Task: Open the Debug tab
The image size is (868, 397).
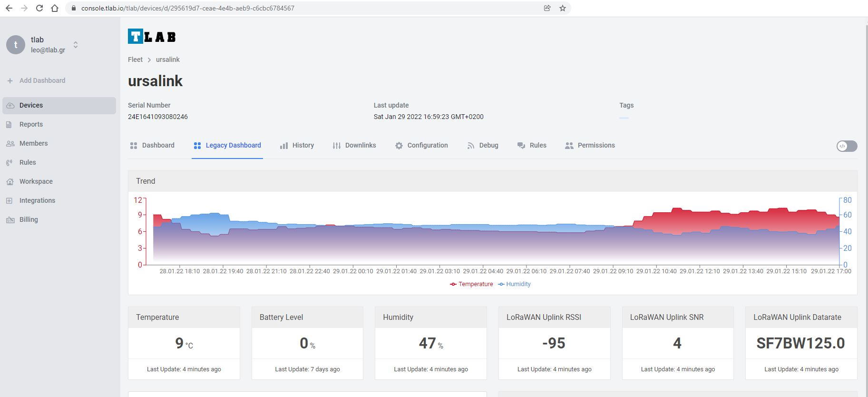Action: point(483,145)
